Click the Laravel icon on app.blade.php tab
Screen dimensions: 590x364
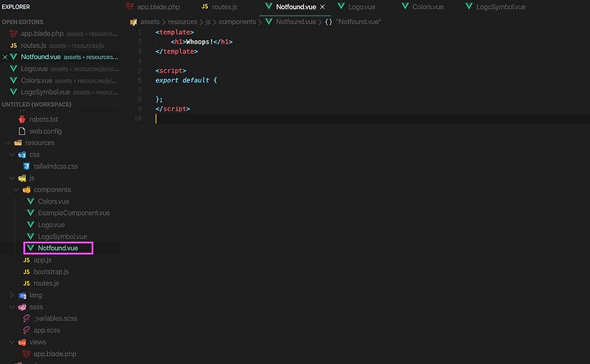[x=130, y=7]
